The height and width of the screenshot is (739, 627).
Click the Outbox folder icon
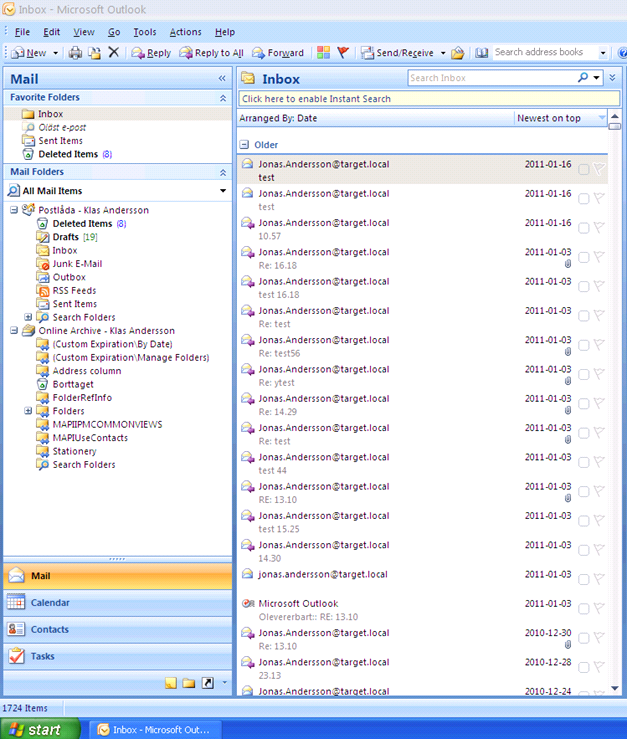[43, 277]
